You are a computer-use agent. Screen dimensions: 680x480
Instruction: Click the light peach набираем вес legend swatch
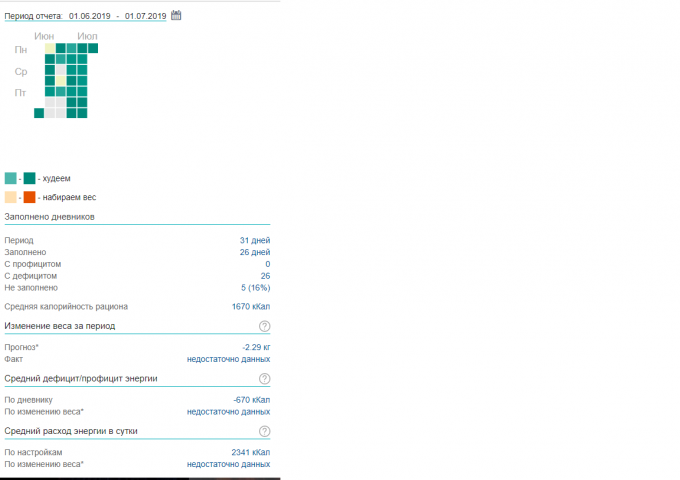(x=10, y=197)
